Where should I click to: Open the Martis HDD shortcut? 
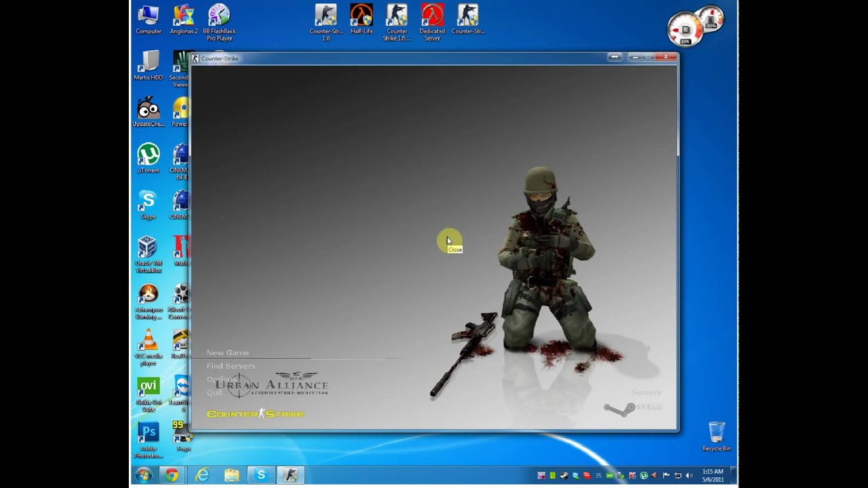[x=149, y=66]
